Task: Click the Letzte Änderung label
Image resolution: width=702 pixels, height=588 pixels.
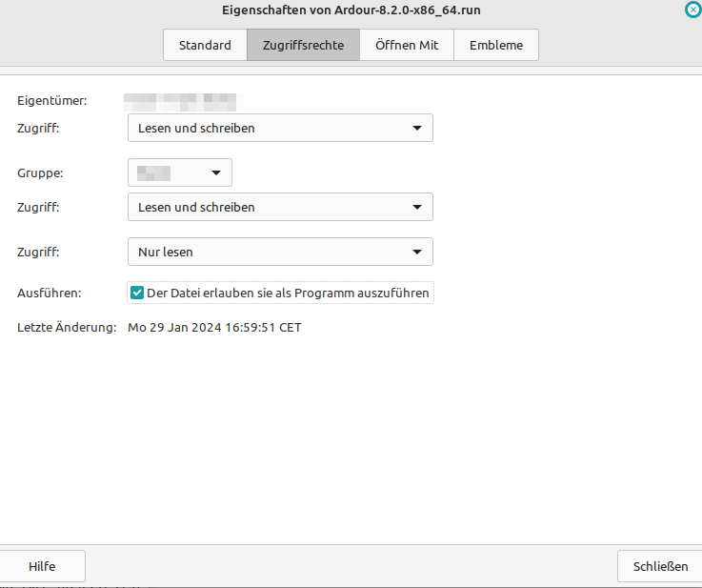Action: [67, 328]
